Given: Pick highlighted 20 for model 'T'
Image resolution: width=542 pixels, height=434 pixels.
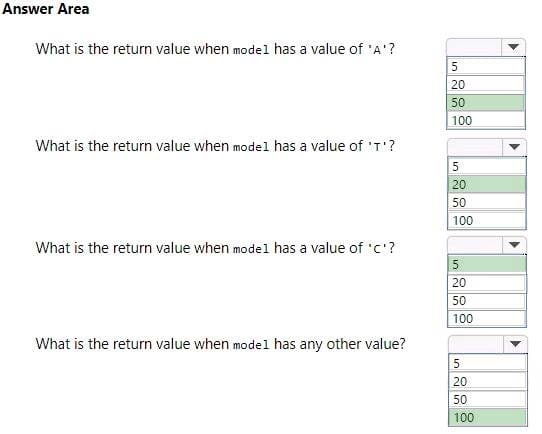Looking at the screenshot, I should pyautogui.click(x=487, y=185).
